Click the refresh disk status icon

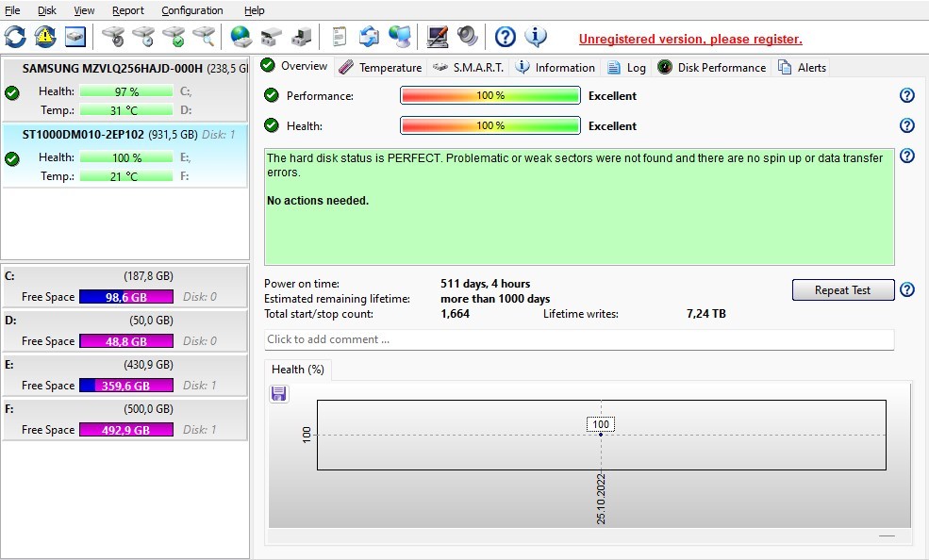pos(15,37)
